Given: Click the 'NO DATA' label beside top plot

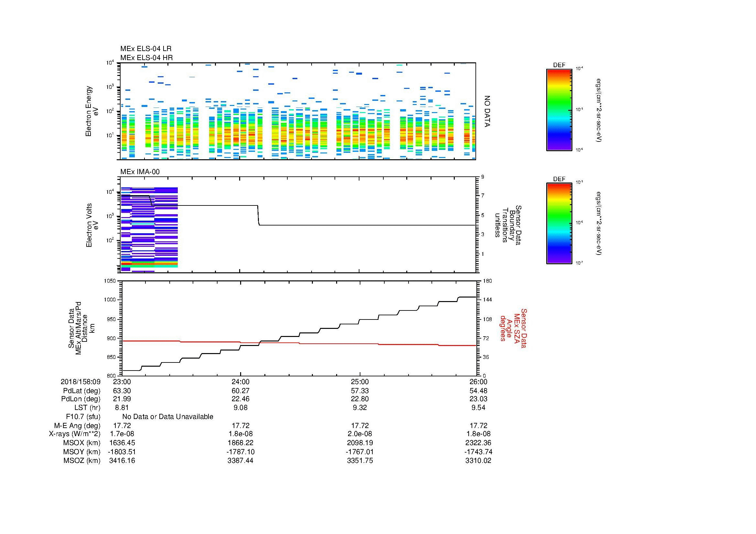Looking at the screenshot, I should click(x=487, y=111).
